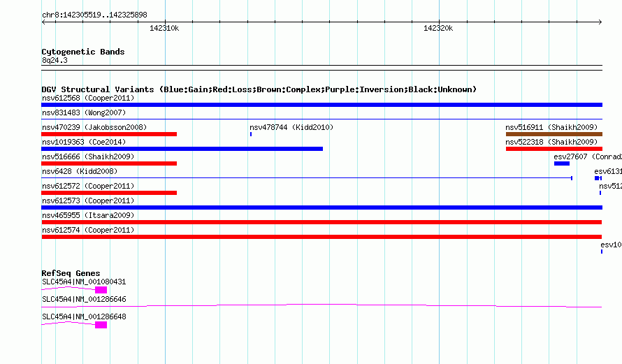Select the magenta exon box of NM_001080431
The width and height of the screenshot is (622, 364).
(x=101, y=290)
